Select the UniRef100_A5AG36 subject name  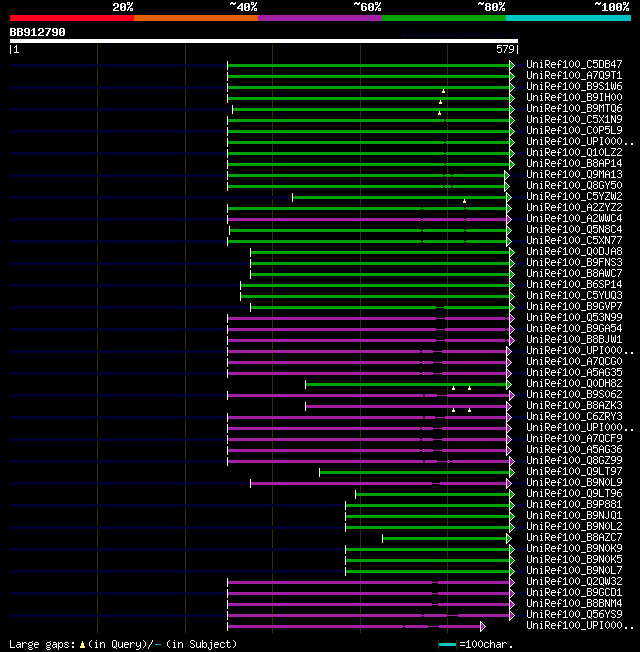[x=574, y=449]
